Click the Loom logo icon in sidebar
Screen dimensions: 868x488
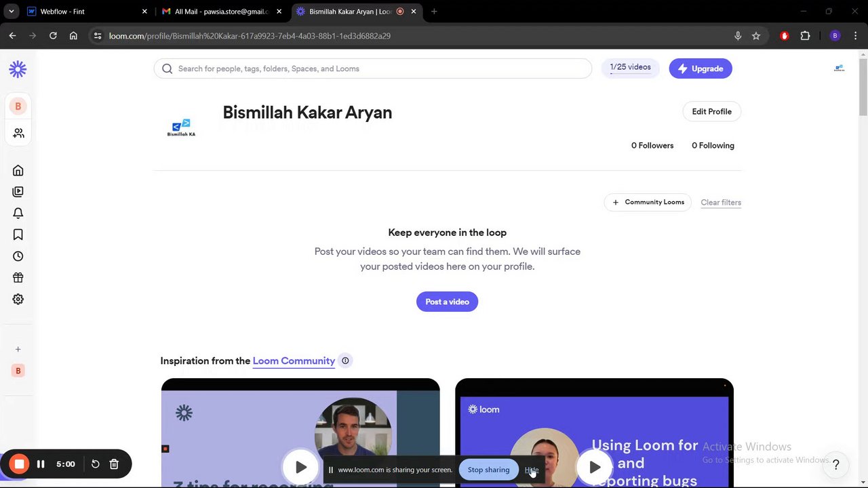18,68
